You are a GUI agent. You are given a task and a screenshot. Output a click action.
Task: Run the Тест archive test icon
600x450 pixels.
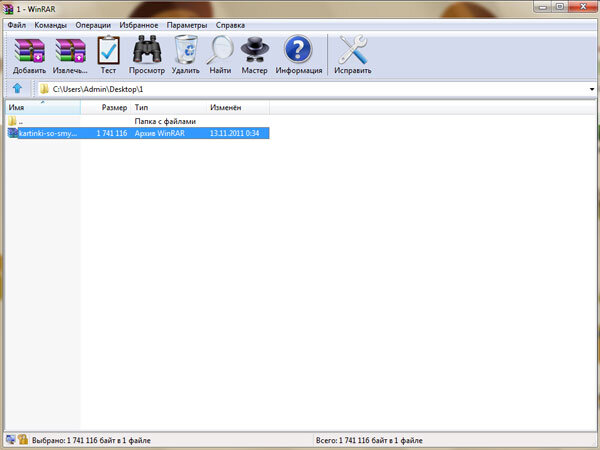[x=108, y=50]
